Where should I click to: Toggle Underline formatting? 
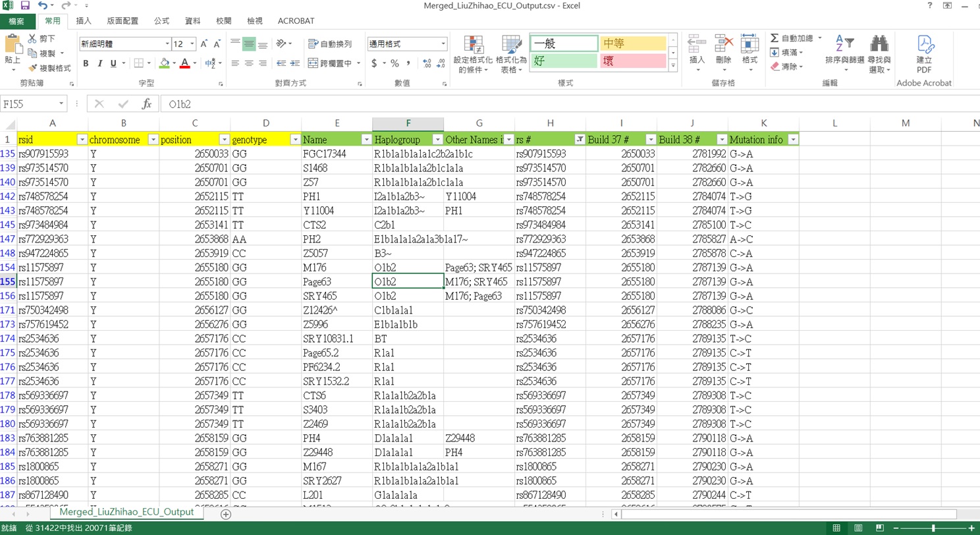(x=113, y=64)
